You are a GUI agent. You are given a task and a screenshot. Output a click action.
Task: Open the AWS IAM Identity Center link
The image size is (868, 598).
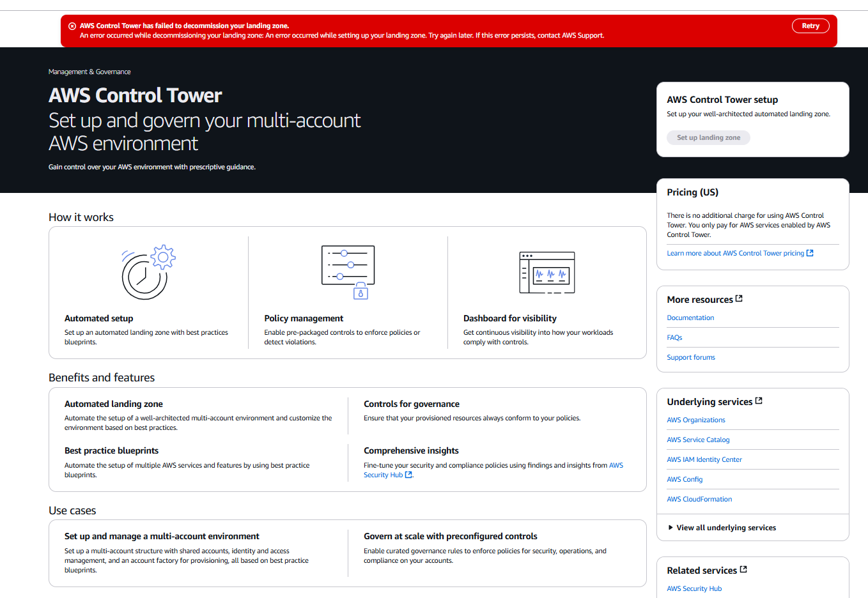[704, 459]
